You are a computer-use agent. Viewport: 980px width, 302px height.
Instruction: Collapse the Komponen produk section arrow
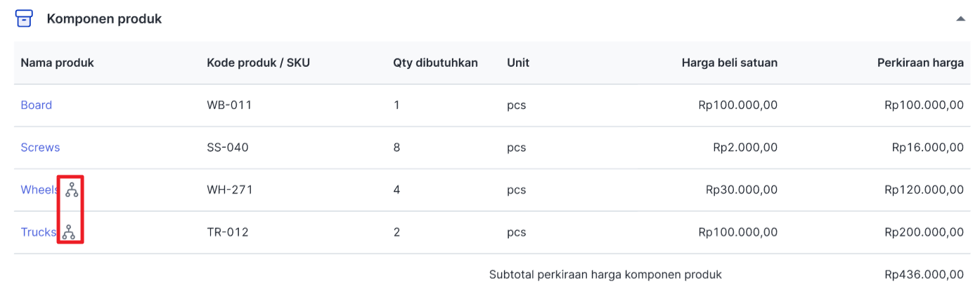pos(960,19)
